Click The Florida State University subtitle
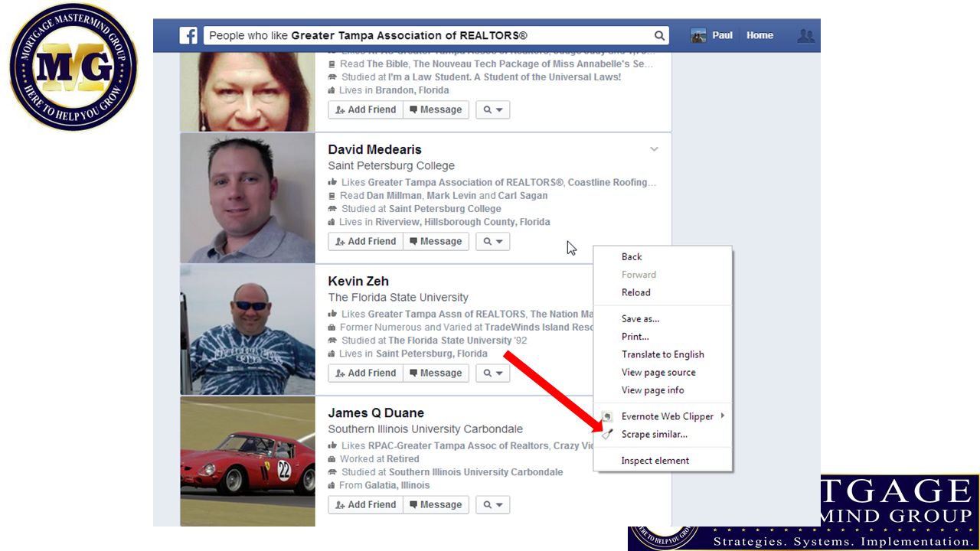 tap(398, 297)
